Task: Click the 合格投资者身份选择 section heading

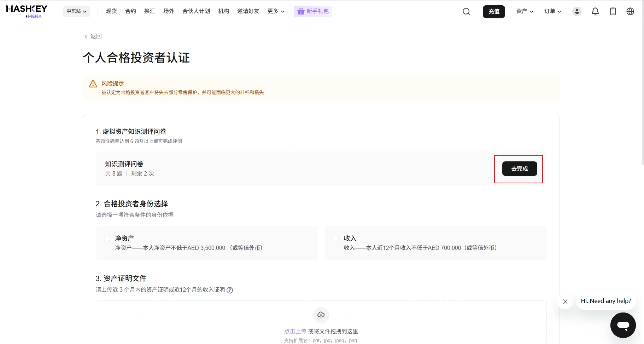Action: pyautogui.click(x=132, y=203)
